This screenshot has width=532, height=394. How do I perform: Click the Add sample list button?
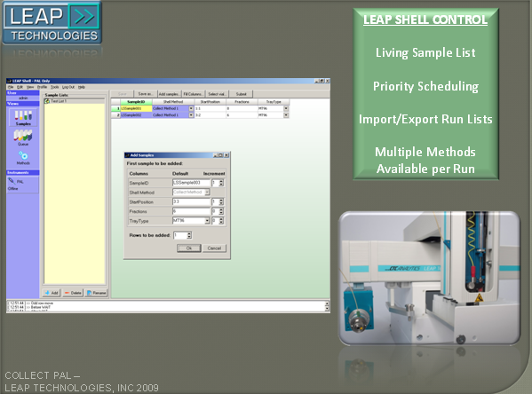click(52, 293)
